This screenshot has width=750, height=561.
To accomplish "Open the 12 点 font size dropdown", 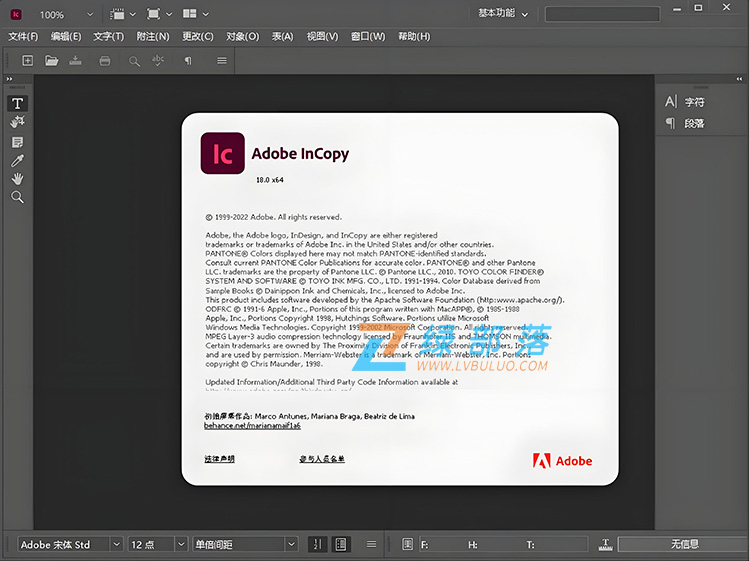I will 181,544.
